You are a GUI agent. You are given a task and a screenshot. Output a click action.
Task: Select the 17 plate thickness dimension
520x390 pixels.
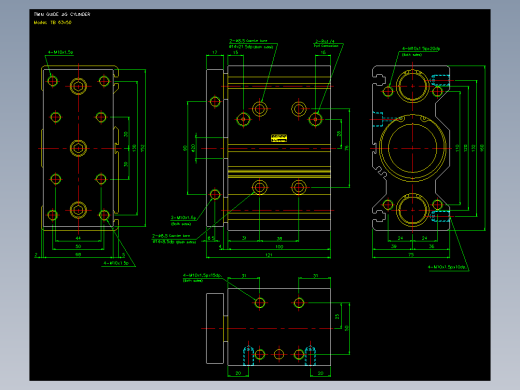[215, 52]
